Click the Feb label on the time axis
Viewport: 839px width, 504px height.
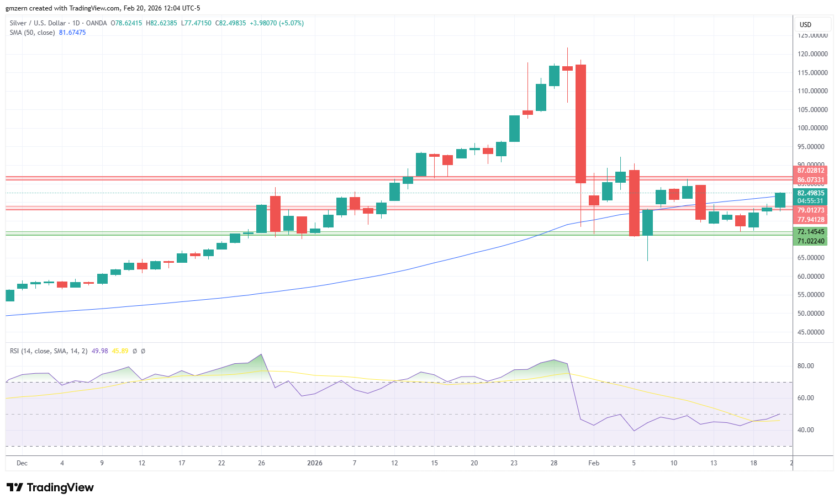click(594, 463)
